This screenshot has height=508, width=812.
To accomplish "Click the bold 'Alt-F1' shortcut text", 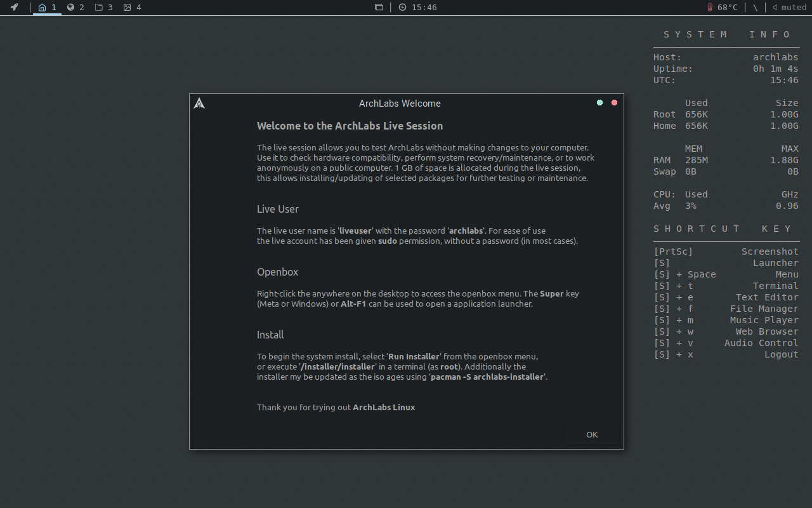I will click(x=354, y=304).
